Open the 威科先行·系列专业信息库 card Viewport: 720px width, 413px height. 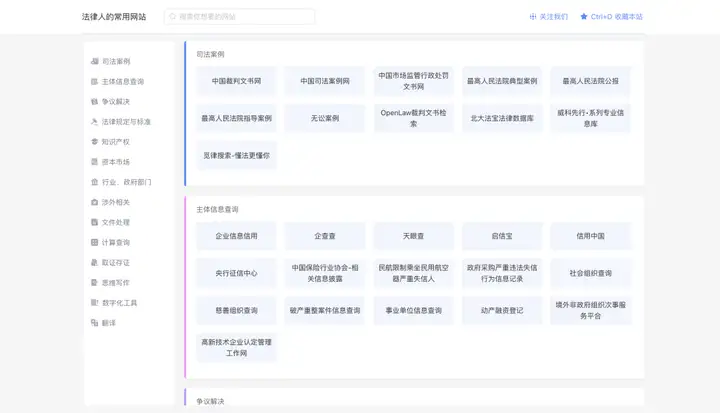591,118
